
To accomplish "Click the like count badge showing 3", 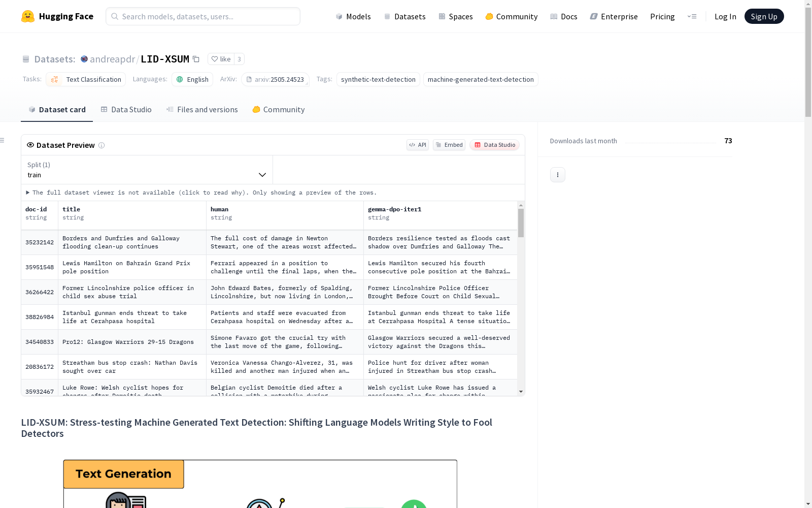I will point(239,59).
